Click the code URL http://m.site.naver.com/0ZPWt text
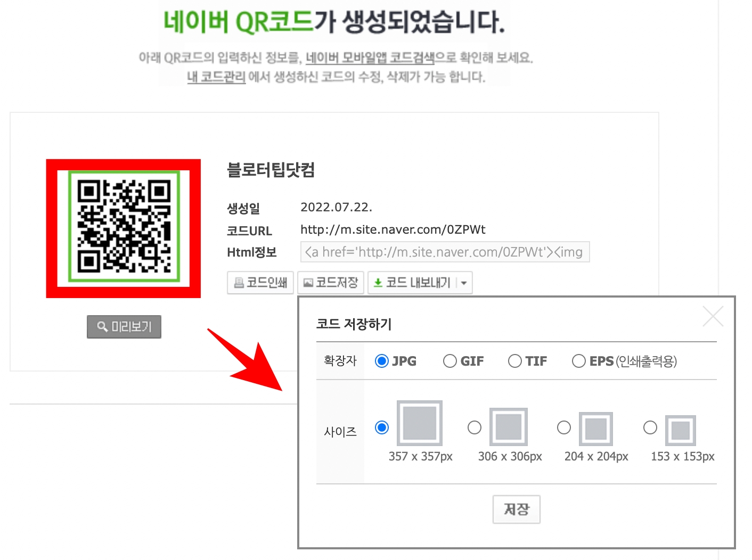 click(393, 229)
